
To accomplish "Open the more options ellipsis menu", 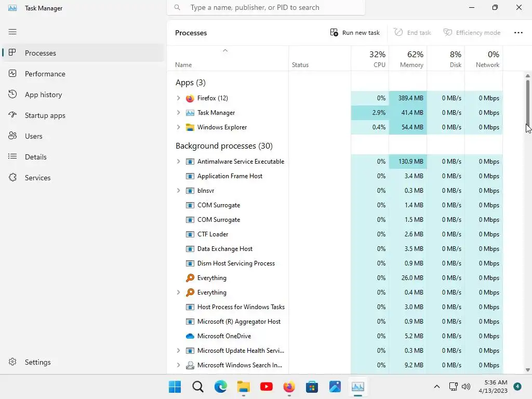I will (x=518, y=33).
